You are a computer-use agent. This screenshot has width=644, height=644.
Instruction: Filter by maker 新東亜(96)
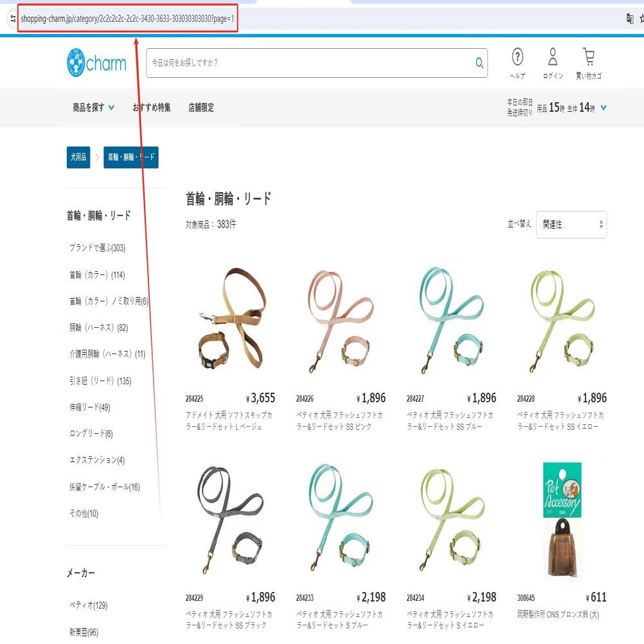(84, 632)
